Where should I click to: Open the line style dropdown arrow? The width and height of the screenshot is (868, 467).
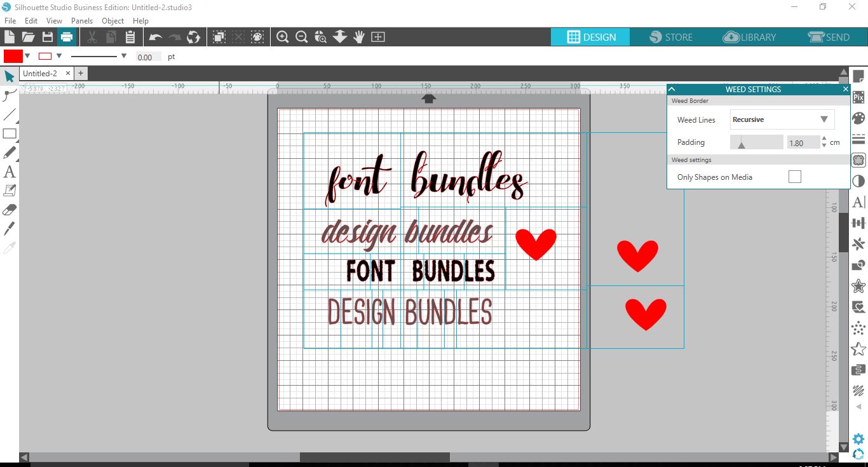click(x=123, y=57)
